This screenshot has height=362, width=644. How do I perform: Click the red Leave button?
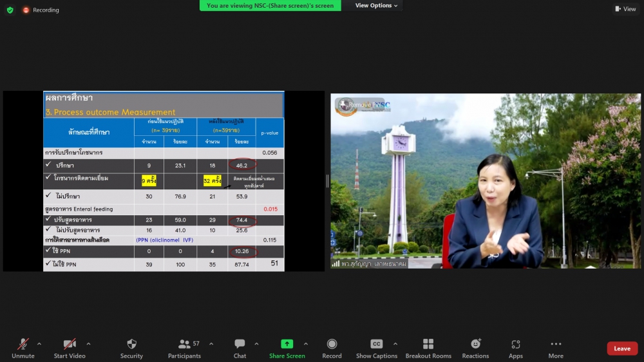(x=621, y=348)
